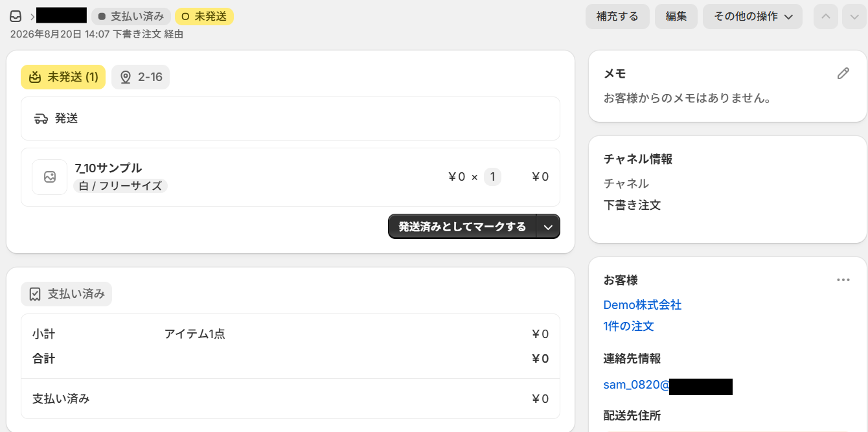868x432 pixels.
Task: Mark the order as shipped with 発送済みとしてマークする
Action: click(x=462, y=227)
